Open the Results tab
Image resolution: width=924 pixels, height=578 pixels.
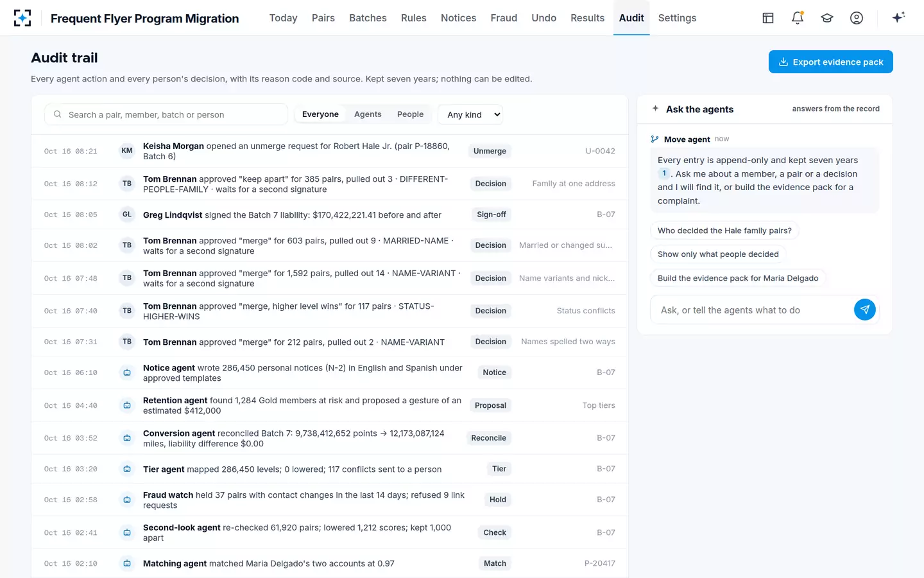(587, 18)
